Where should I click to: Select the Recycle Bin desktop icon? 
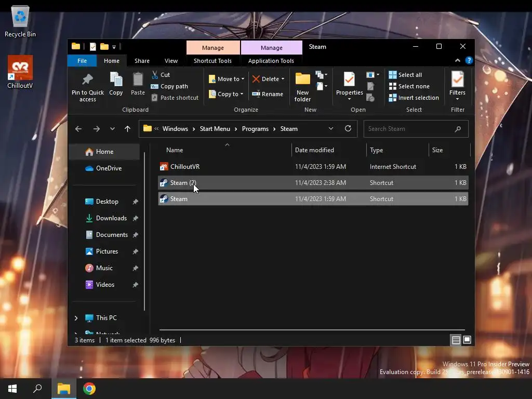[x=20, y=22]
